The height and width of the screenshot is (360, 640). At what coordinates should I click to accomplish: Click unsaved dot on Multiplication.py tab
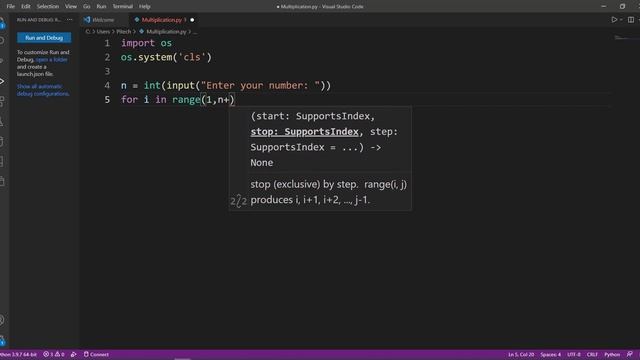pyautogui.click(x=192, y=20)
